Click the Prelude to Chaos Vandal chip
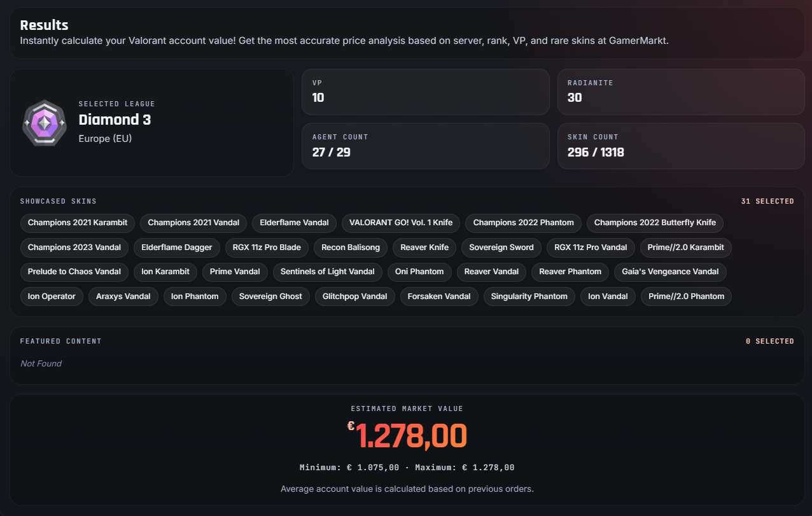The width and height of the screenshot is (812, 516). (74, 272)
